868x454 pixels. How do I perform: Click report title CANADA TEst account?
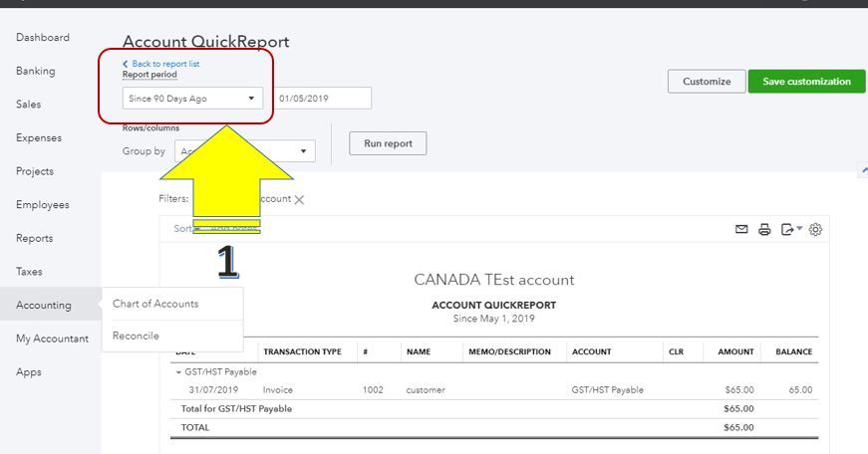click(x=493, y=280)
